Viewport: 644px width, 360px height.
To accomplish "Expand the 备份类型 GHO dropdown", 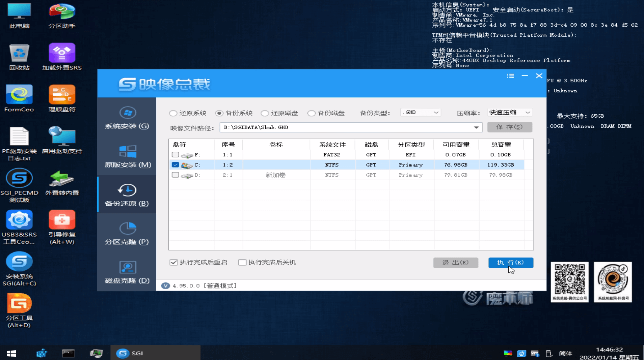I will coord(436,113).
